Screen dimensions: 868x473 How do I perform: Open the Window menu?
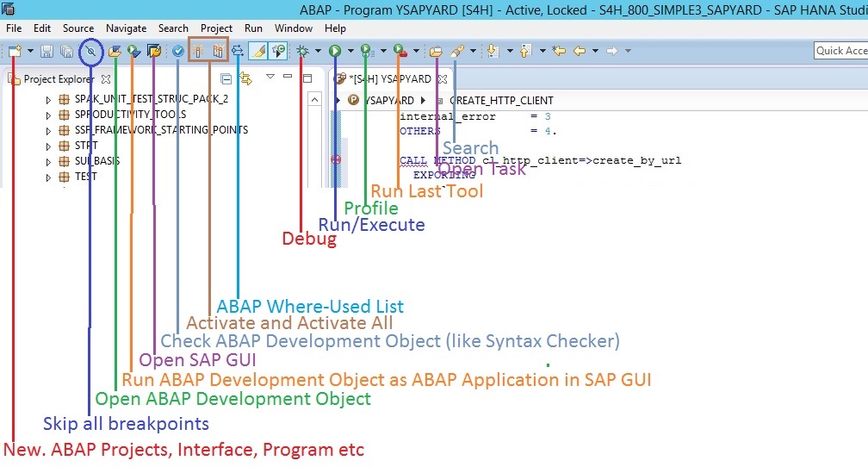click(x=294, y=28)
